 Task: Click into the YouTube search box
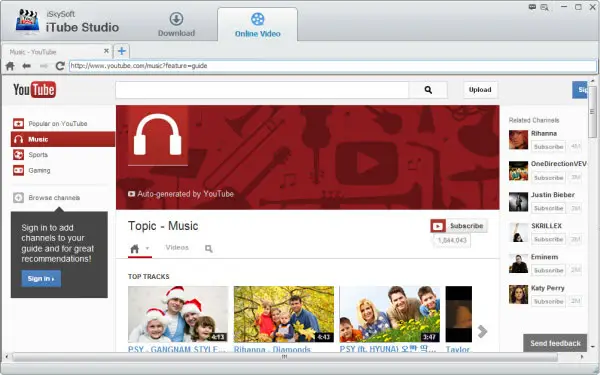[x=262, y=90]
